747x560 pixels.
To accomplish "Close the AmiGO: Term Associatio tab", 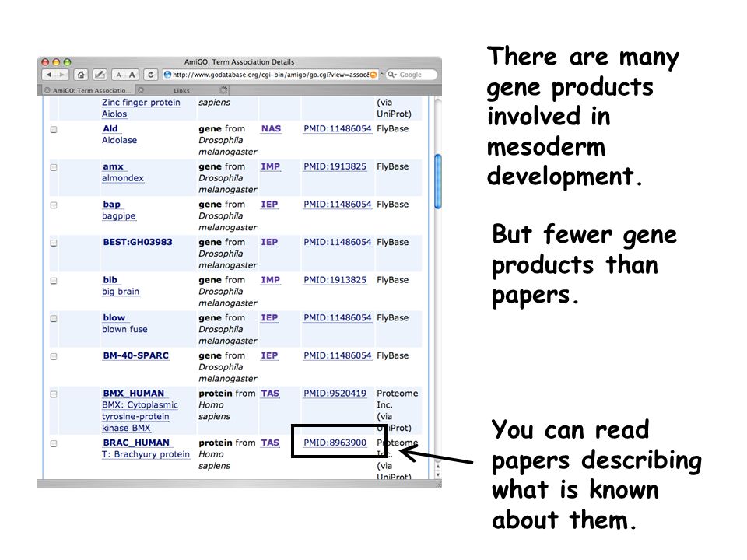I will pos(47,90).
